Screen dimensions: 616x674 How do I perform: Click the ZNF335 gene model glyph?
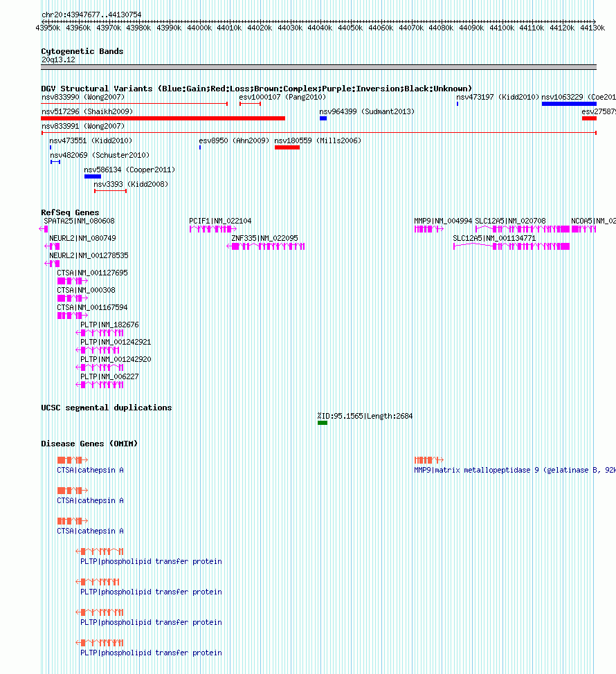tap(266, 246)
